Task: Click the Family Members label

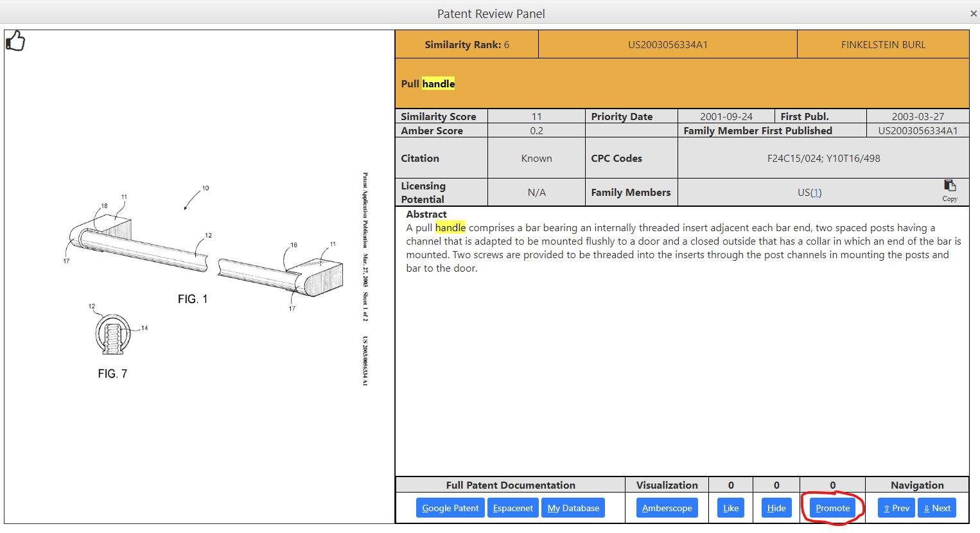Action: tap(631, 193)
